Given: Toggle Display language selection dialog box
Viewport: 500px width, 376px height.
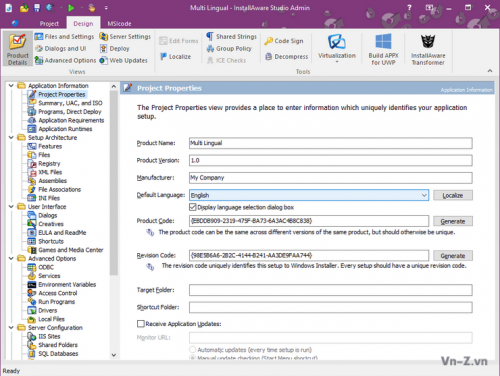Looking at the screenshot, I should (x=193, y=207).
